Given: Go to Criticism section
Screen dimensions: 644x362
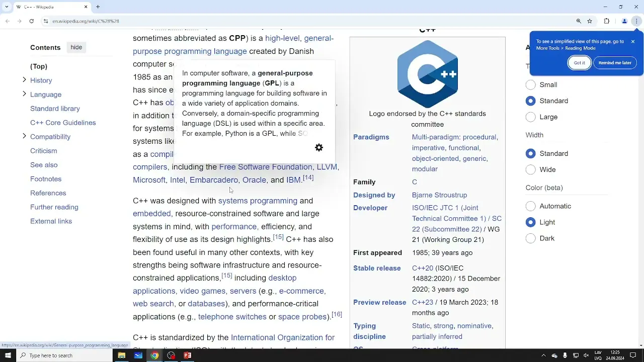Looking at the screenshot, I should [x=44, y=151].
